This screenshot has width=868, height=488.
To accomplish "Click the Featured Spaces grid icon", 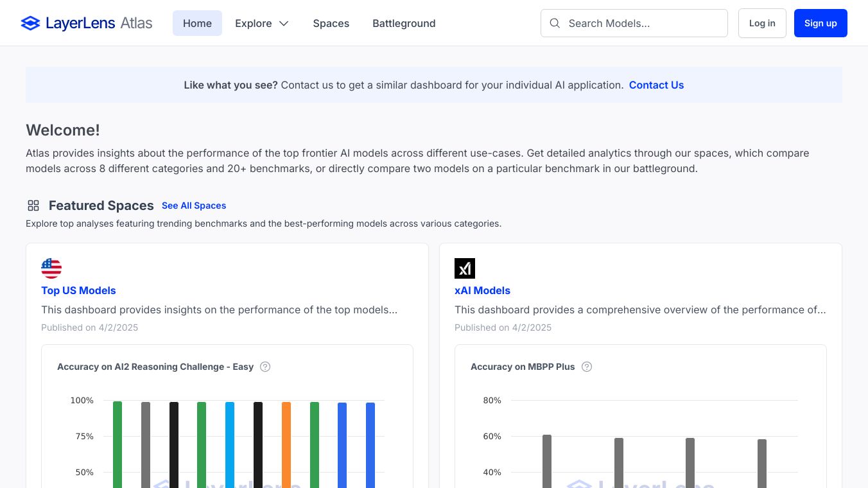I will point(33,205).
